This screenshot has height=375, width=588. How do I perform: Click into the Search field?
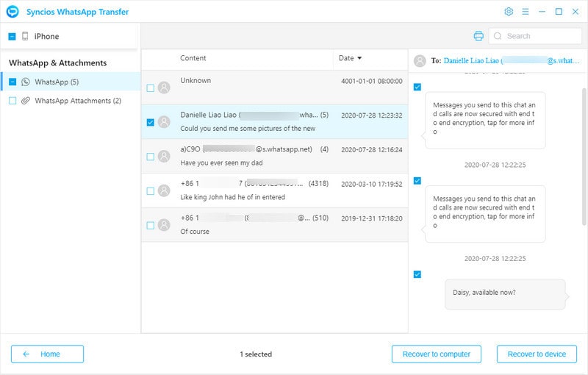point(535,36)
